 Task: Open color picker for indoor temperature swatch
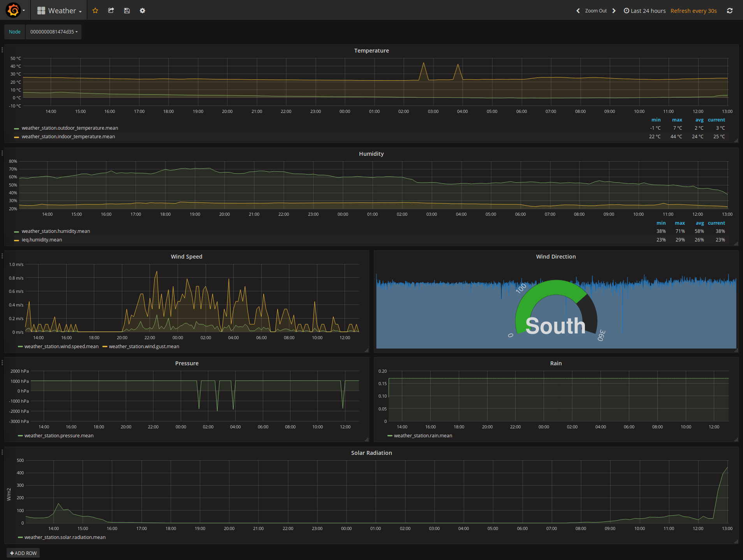point(16,137)
